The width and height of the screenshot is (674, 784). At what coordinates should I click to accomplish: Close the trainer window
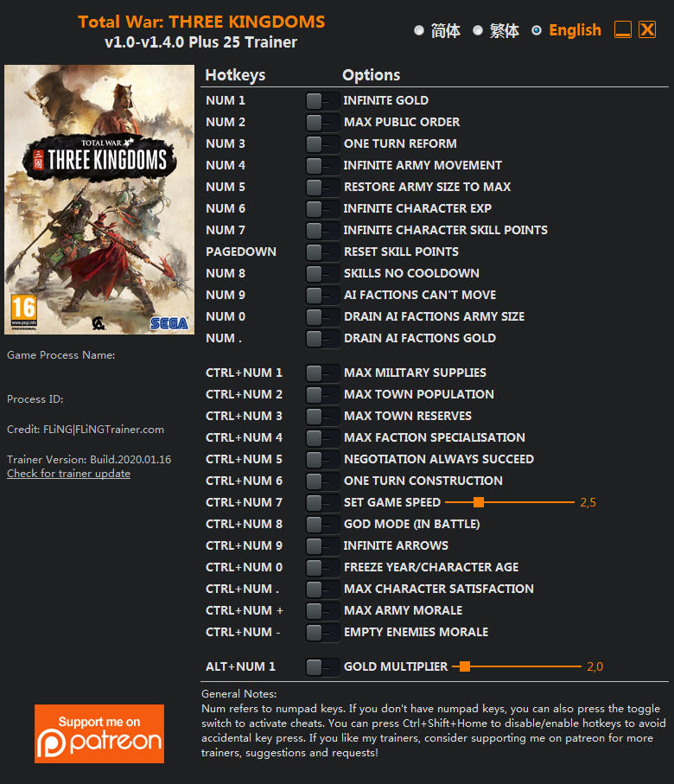pos(647,29)
